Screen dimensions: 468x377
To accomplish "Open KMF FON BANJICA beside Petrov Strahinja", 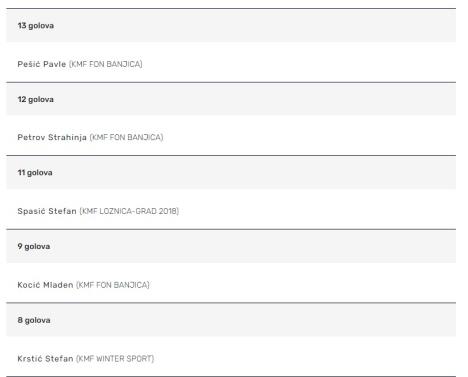I will [x=126, y=137].
